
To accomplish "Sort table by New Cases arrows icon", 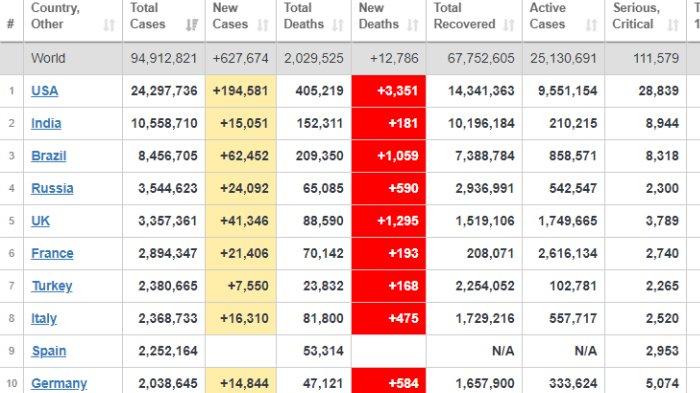I will 263,25.
